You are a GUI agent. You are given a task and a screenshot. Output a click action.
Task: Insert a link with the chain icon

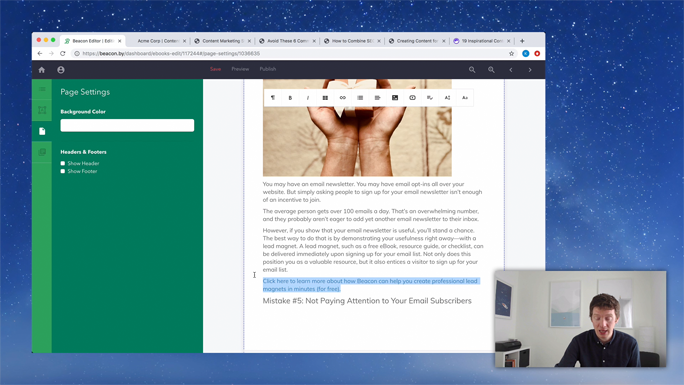(342, 98)
